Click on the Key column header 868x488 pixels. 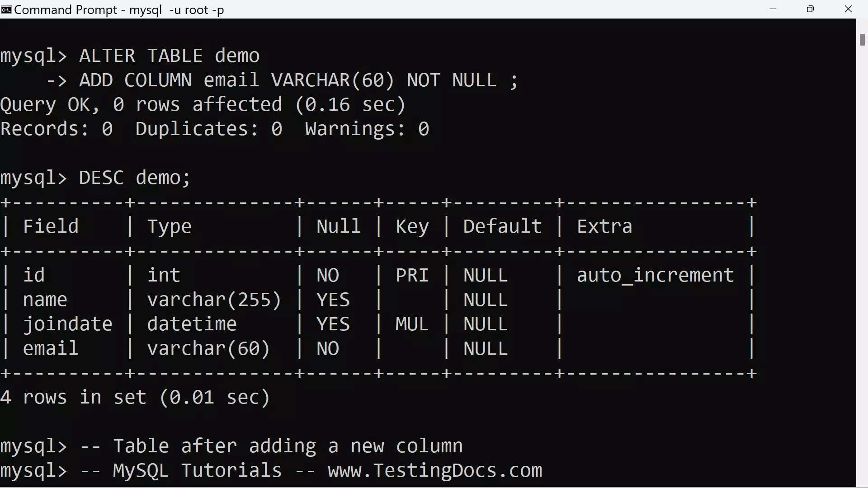(x=413, y=227)
